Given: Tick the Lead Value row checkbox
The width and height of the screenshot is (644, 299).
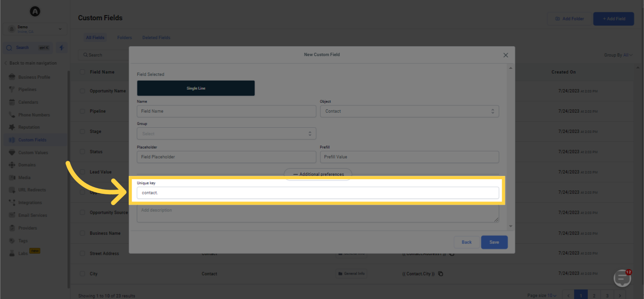Looking at the screenshot, I should pos(83,172).
